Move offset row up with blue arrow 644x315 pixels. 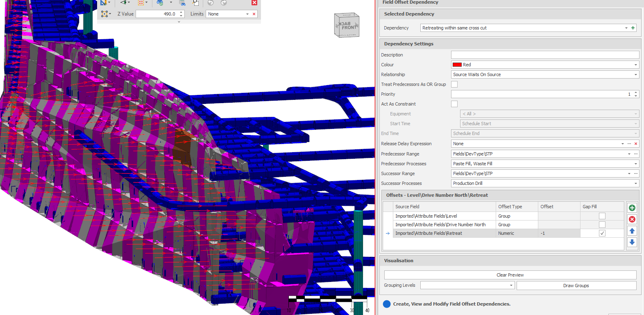point(632,231)
